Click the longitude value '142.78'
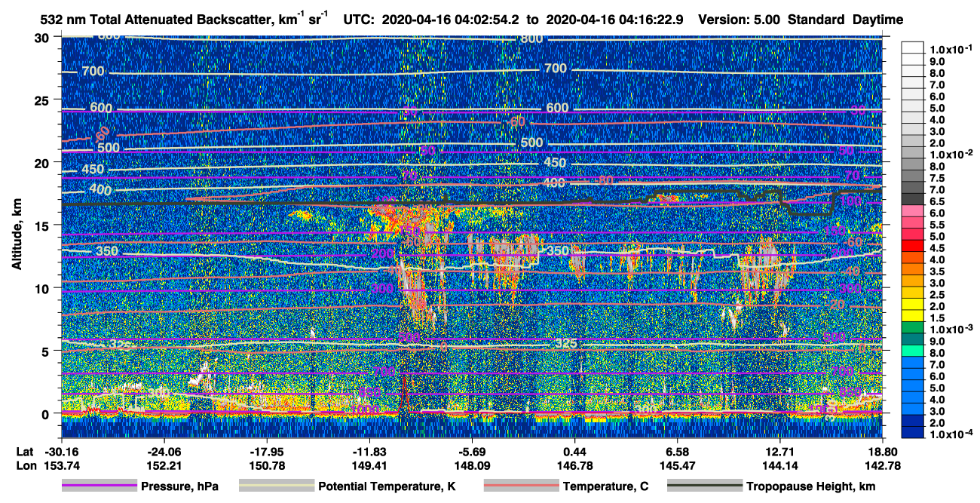The width and height of the screenshot is (980, 503). tap(882, 465)
